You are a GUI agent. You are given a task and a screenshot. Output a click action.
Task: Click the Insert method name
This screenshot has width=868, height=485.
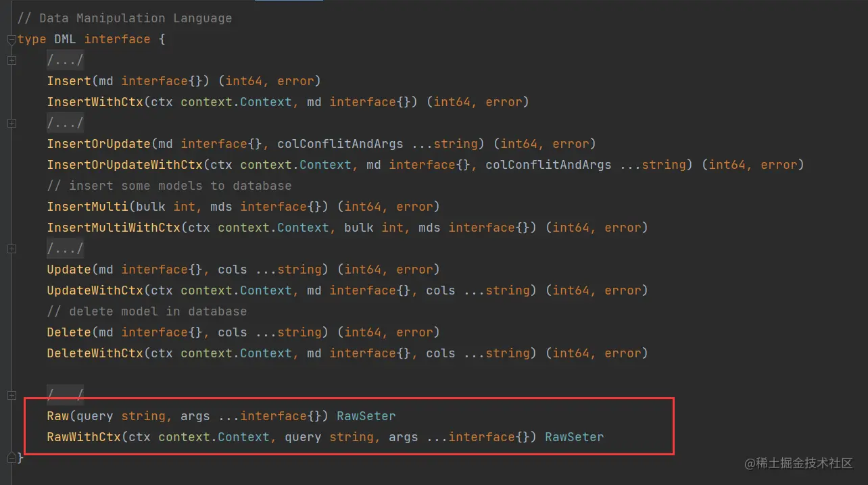tap(69, 81)
